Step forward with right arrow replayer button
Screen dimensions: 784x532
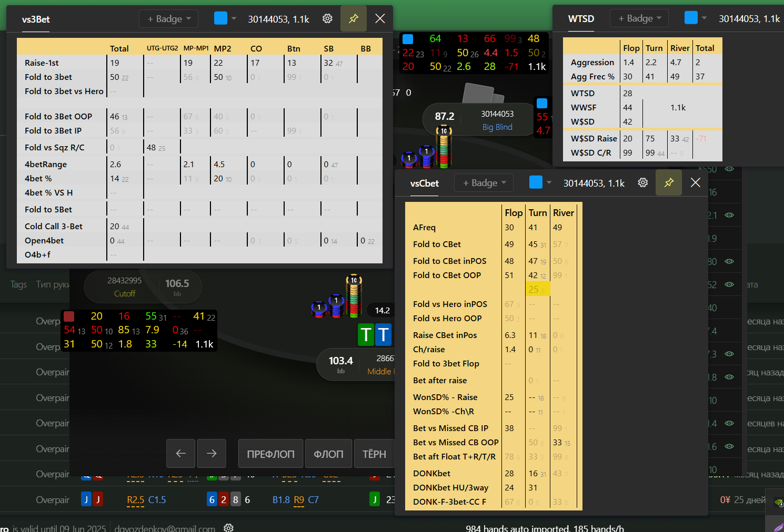[212, 453]
